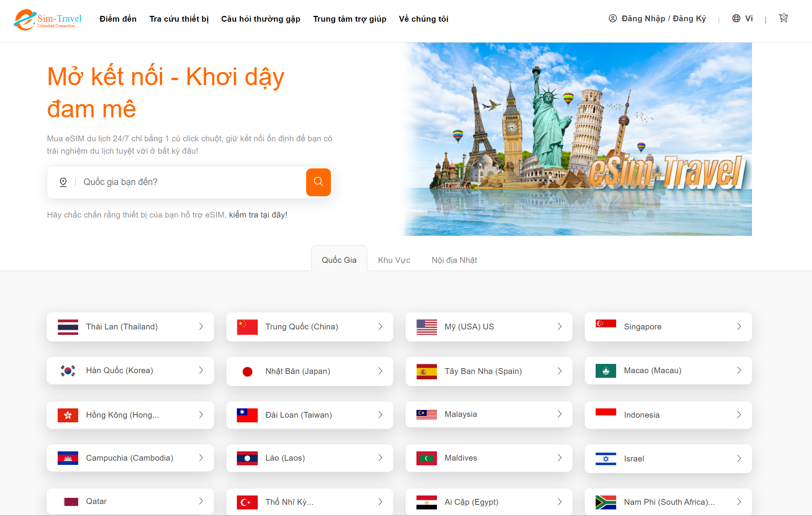The width and height of the screenshot is (812, 516).
Task: Click the user account icon
Action: [x=613, y=18]
